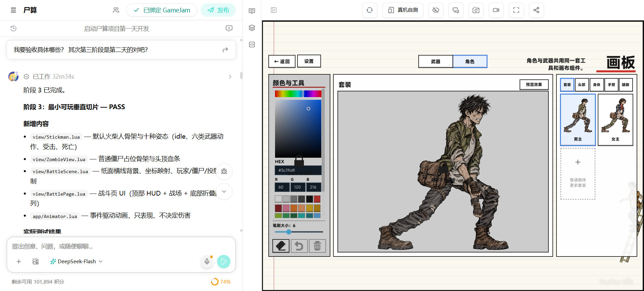The width and height of the screenshot is (644, 291).
Task: Select the 身体 category tab
Action: click(596, 85)
